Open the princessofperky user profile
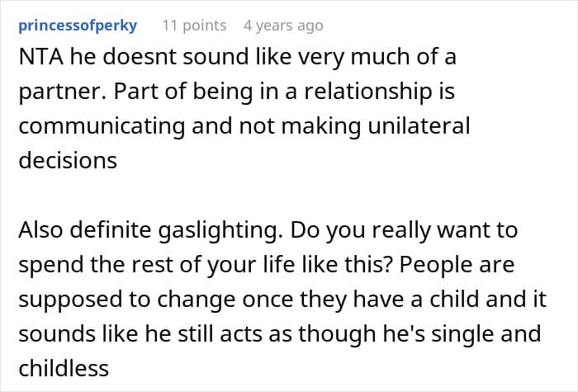Image resolution: width=578 pixels, height=392 pixels. tap(78, 26)
